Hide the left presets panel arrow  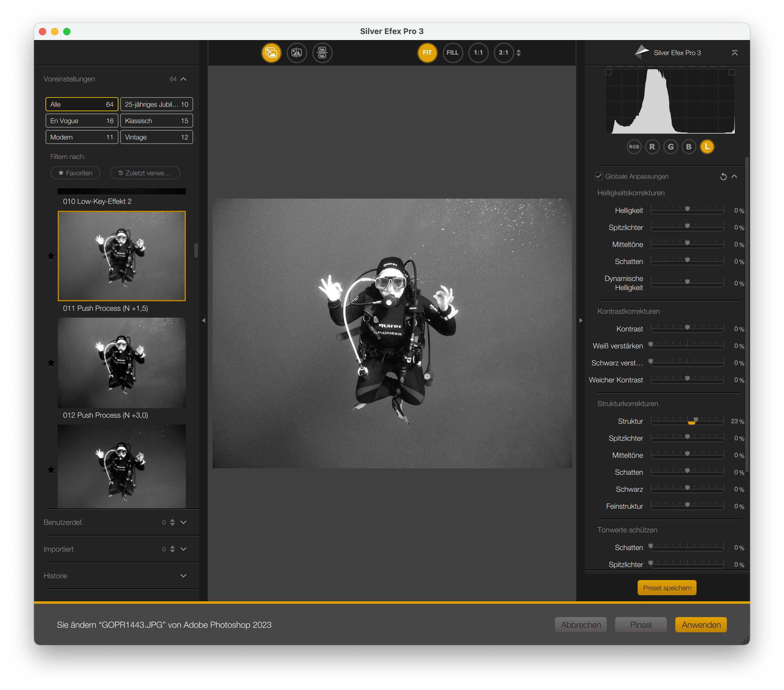coord(204,320)
